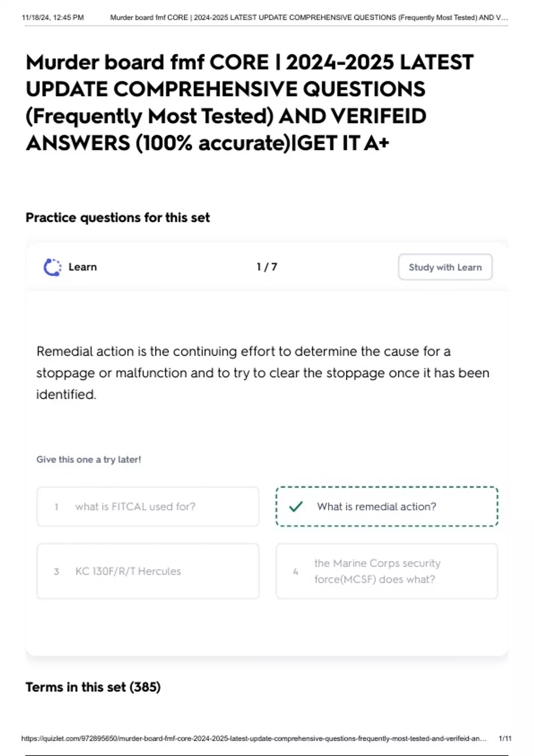Open Study with Learn
Viewport: 534px width, 756px height.
pyautogui.click(x=445, y=267)
